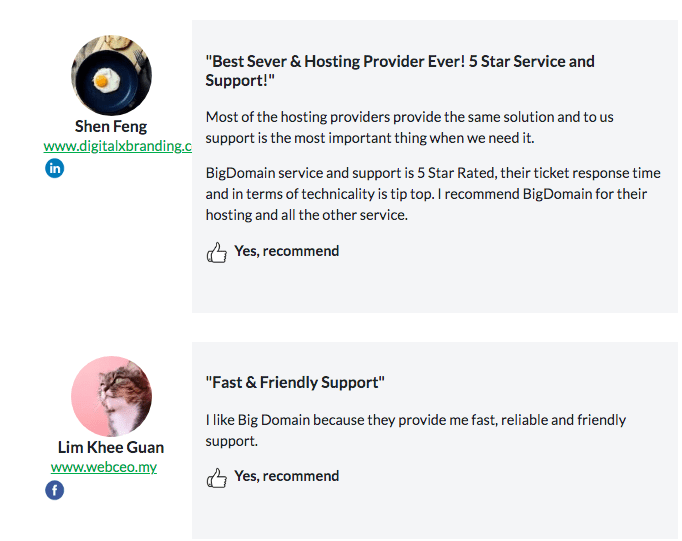Select the Lim Khee Guan reviewer name
The height and width of the screenshot is (541, 682).
point(111,447)
